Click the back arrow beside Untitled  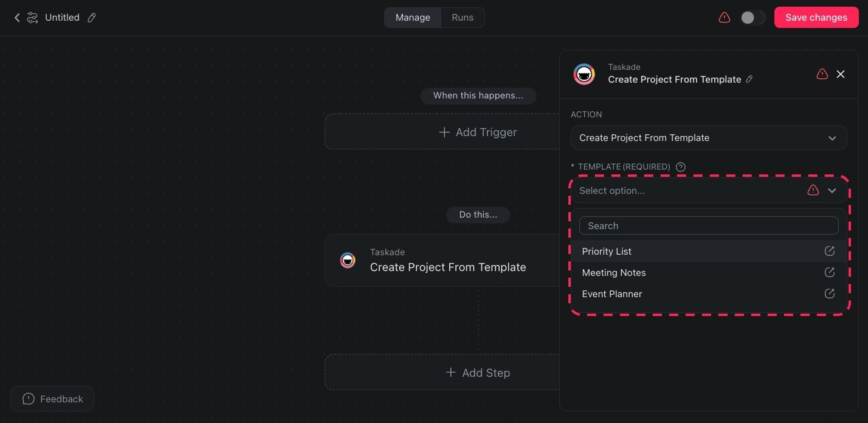[x=17, y=18]
